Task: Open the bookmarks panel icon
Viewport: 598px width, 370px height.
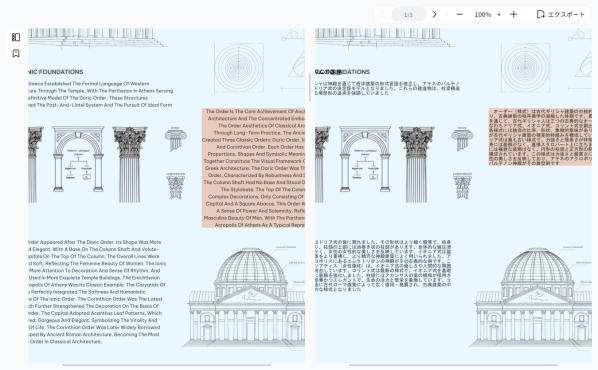Action: click(x=16, y=53)
